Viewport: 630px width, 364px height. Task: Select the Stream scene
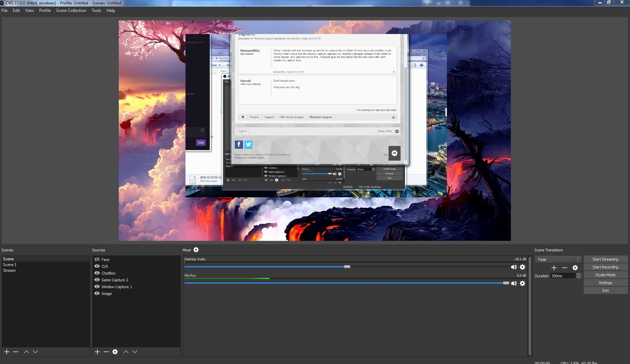46,270
